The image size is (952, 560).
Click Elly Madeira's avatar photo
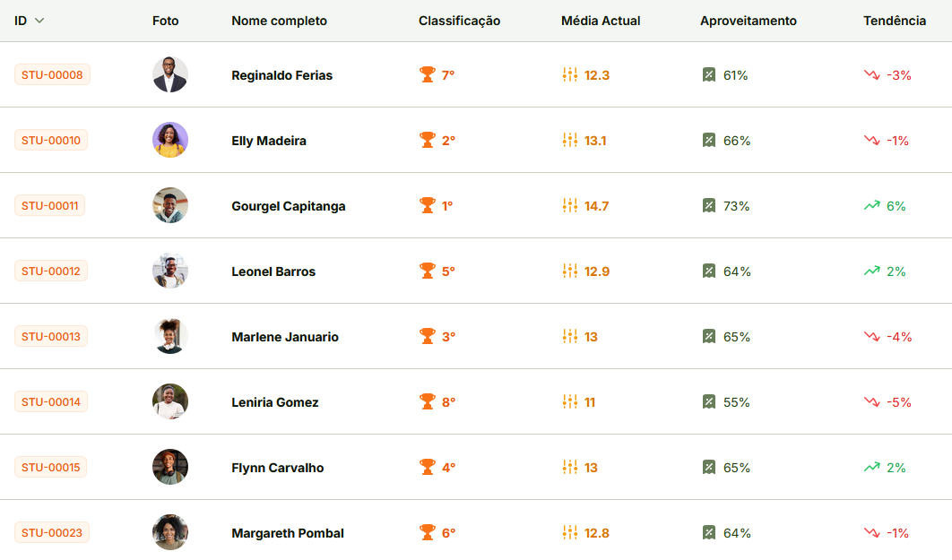[x=170, y=140]
